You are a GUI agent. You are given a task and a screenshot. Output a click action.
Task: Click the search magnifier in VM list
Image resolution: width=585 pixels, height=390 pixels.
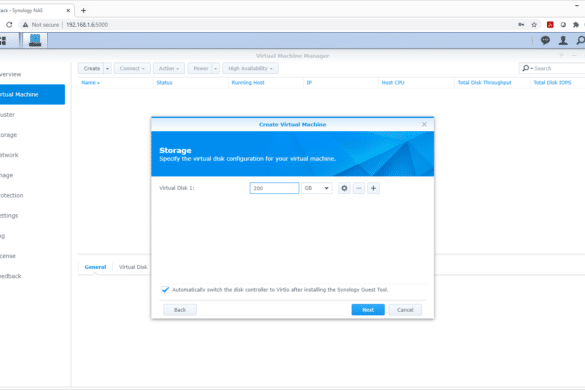point(526,68)
